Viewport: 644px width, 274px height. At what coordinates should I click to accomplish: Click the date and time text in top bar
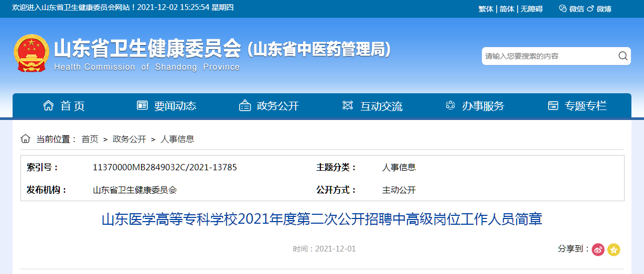click(x=185, y=7)
